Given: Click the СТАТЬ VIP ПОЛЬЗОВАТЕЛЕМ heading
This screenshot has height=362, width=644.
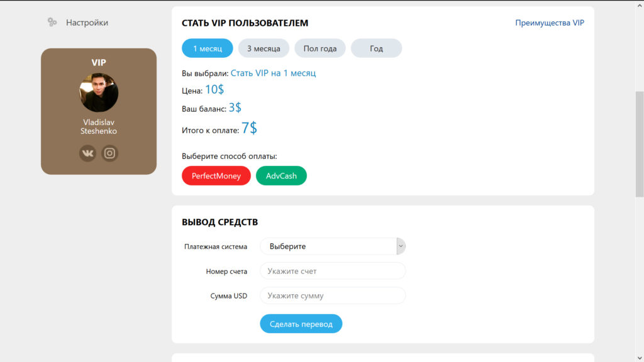Looking at the screenshot, I should pos(245,23).
